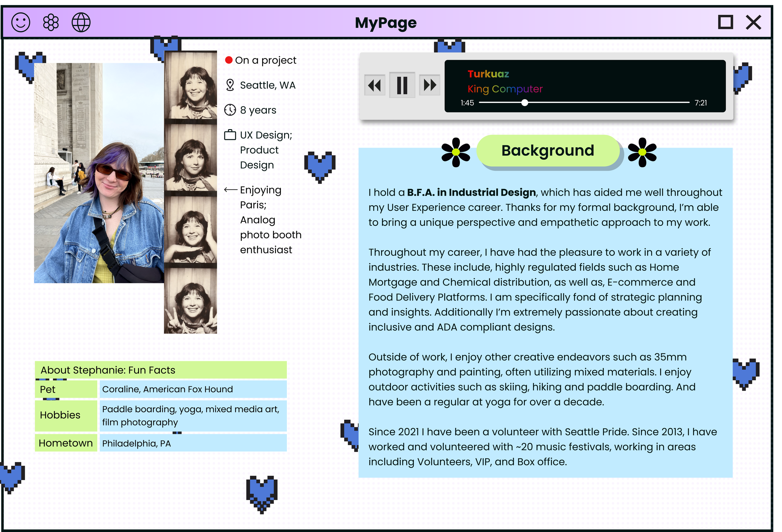Click the black flower right of Background
Viewport: 782px width, 532px height.
pos(642,152)
